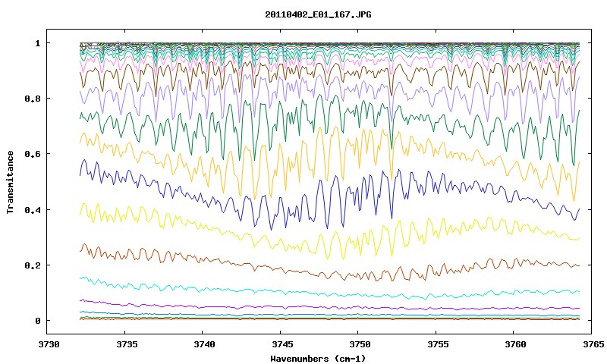Click the x-axis tick label 3735

point(127,344)
